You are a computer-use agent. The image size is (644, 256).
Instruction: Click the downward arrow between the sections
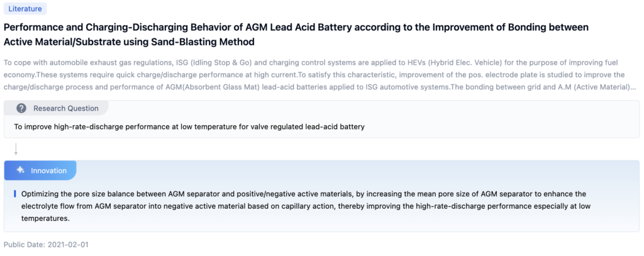click(16, 149)
